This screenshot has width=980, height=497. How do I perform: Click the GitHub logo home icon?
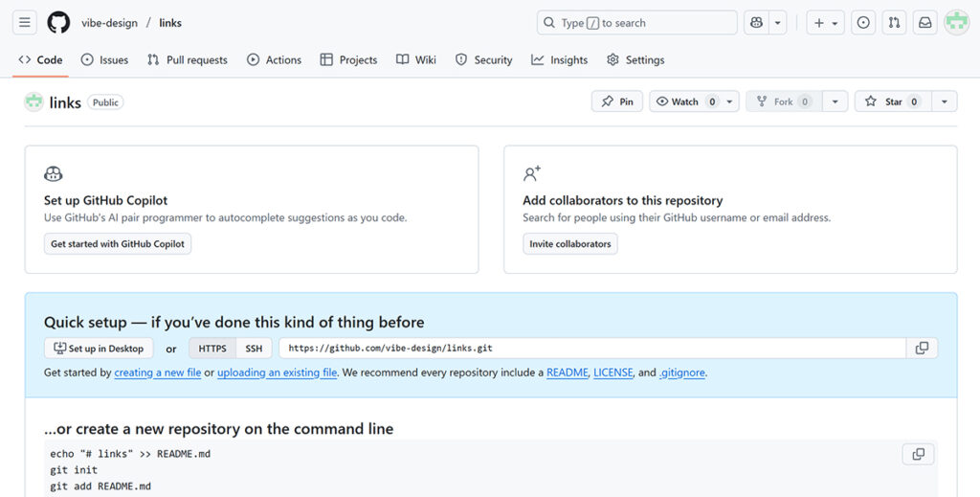coord(58,22)
